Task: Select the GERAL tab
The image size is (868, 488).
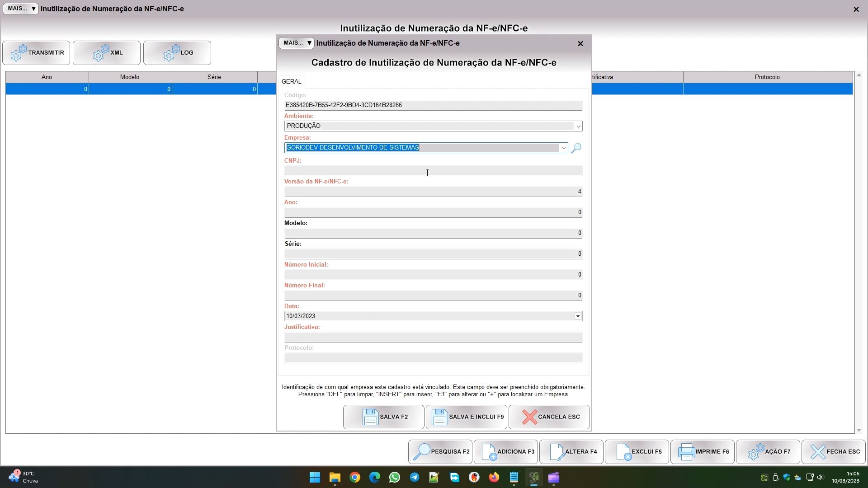Action: tap(291, 82)
